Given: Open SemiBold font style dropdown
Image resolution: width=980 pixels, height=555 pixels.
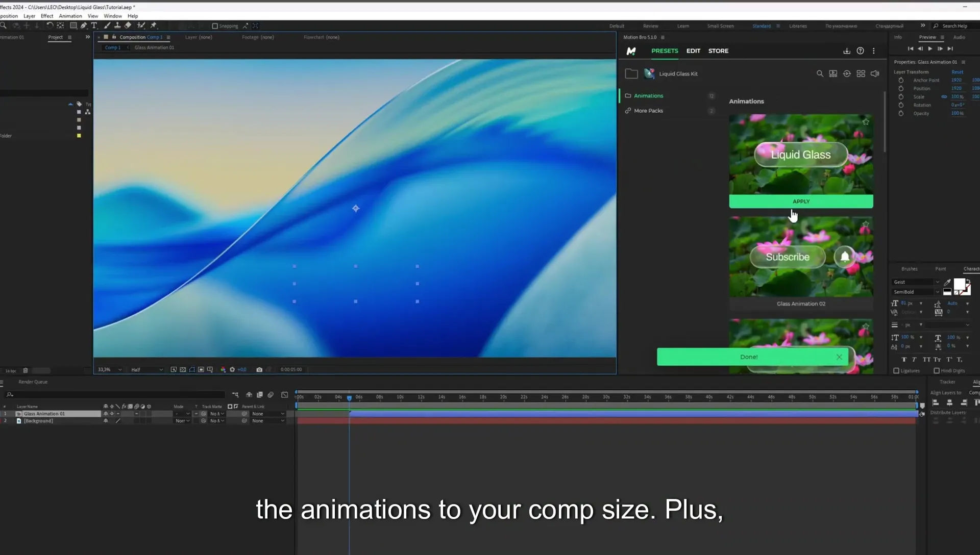Looking at the screenshot, I should click(x=916, y=292).
